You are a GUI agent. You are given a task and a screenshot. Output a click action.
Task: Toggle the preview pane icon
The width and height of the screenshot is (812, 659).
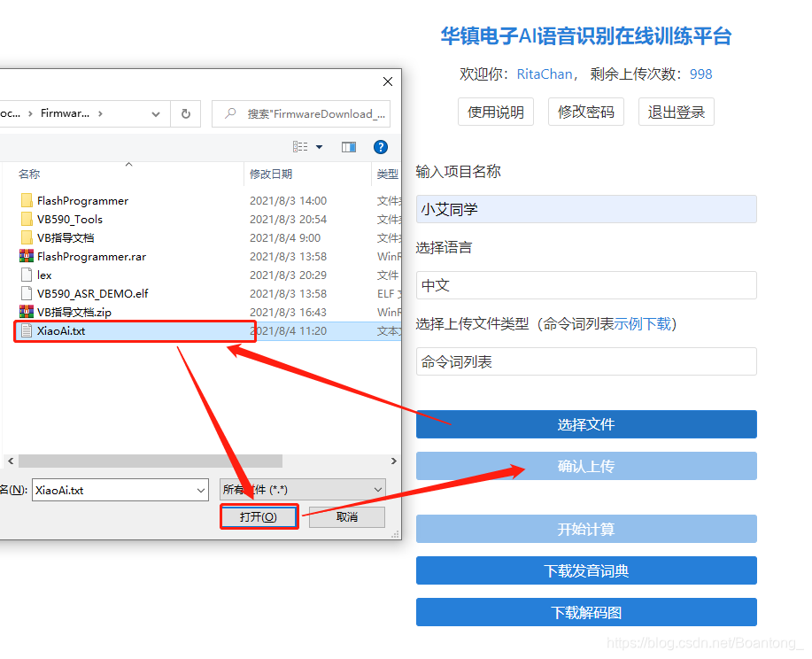(349, 147)
